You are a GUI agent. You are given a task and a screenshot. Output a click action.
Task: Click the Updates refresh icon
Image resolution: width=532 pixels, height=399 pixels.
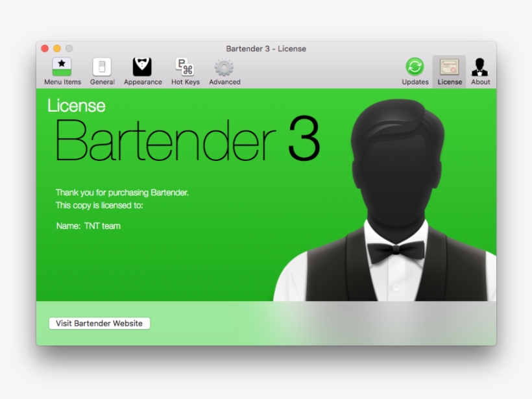click(415, 66)
